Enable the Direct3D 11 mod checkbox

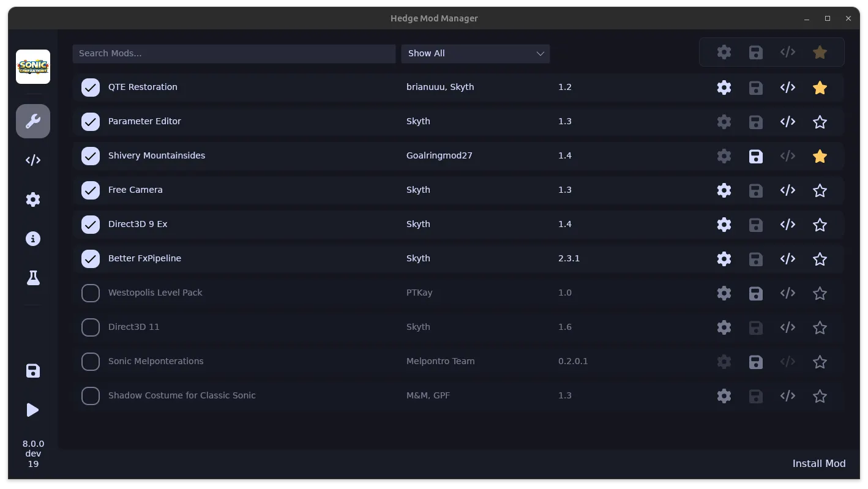(x=91, y=327)
